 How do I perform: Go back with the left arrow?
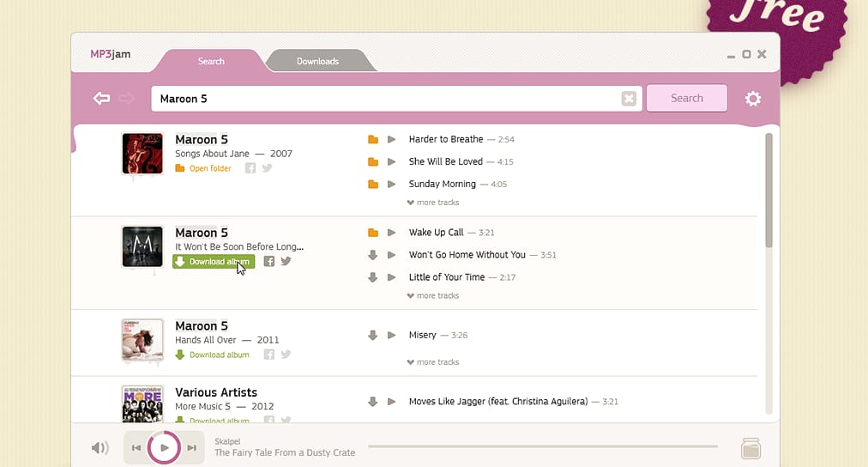click(101, 99)
